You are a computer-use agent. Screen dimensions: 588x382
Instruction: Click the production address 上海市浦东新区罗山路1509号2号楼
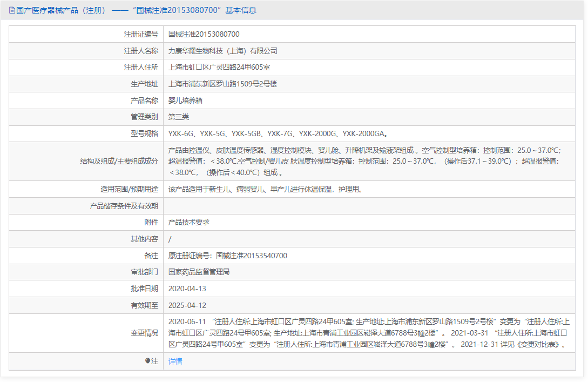tap(222, 84)
